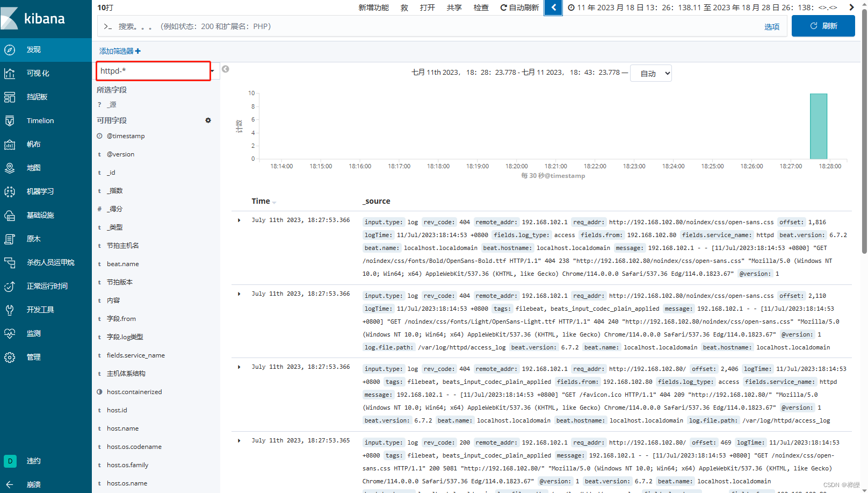Expand the log row with offset 2,406
The width and height of the screenshot is (868, 493).
pos(239,367)
